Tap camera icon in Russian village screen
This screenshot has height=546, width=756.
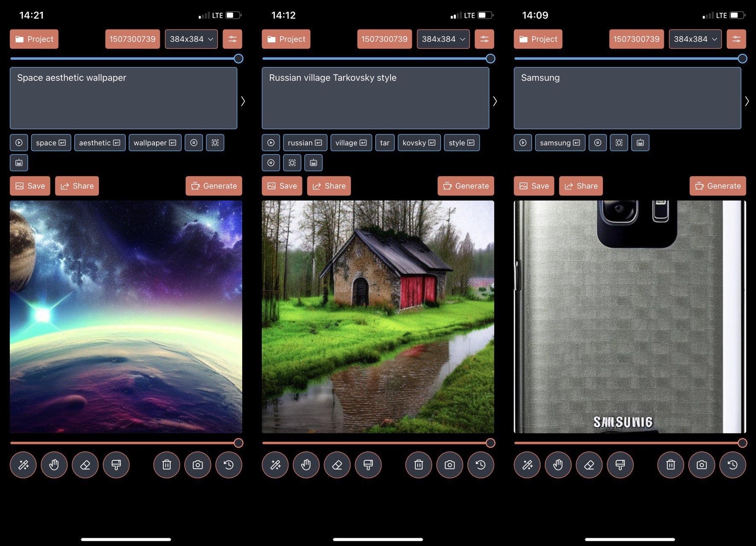[450, 465]
